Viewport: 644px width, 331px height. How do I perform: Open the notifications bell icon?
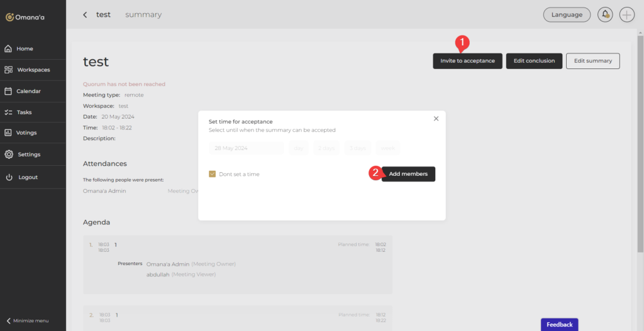tap(605, 14)
